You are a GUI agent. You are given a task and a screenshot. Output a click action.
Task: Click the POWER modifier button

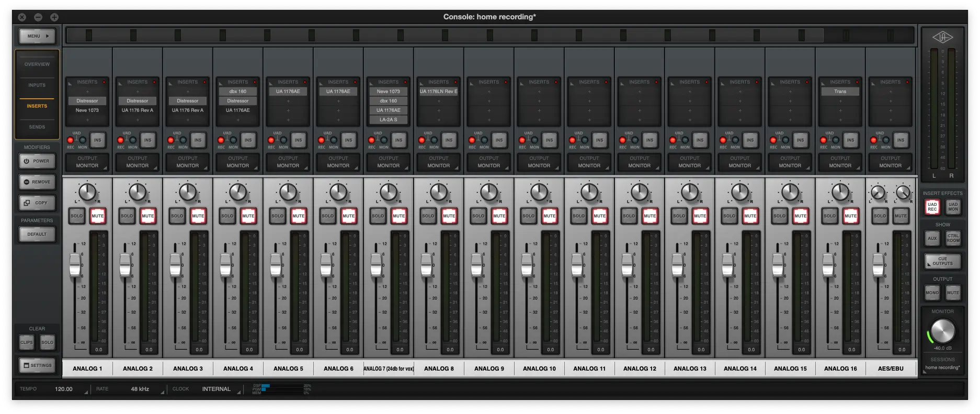tap(37, 161)
